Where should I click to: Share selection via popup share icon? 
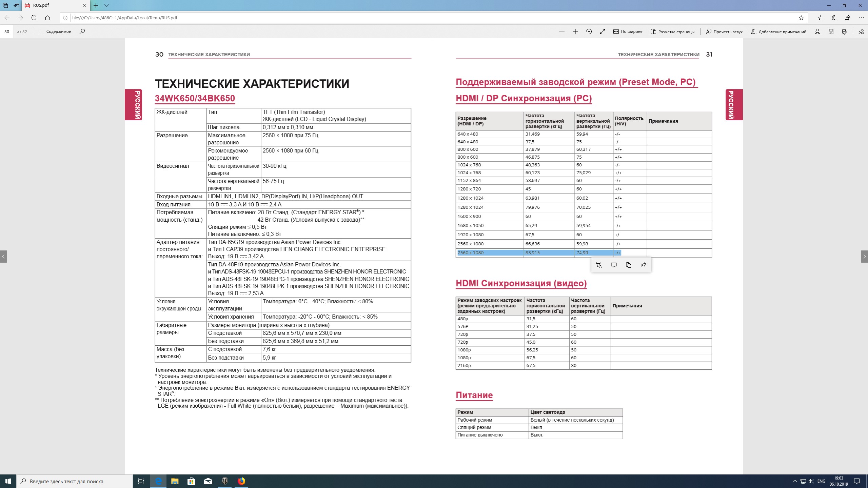644,265
